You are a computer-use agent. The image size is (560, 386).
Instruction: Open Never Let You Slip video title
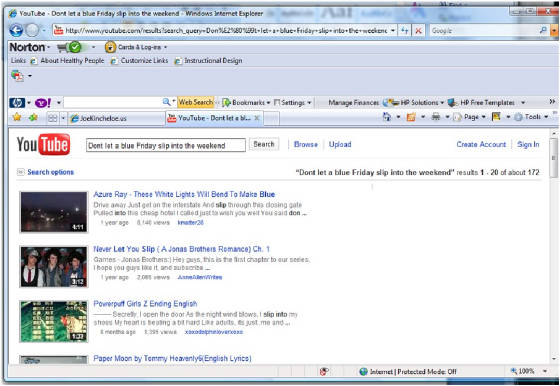[x=181, y=249]
